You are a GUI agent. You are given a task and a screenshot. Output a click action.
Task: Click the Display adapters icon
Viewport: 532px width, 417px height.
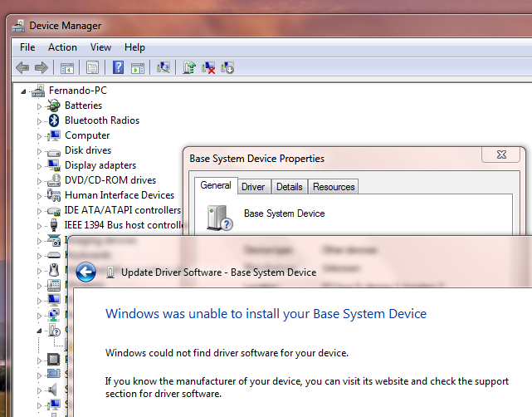tap(54, 165)
